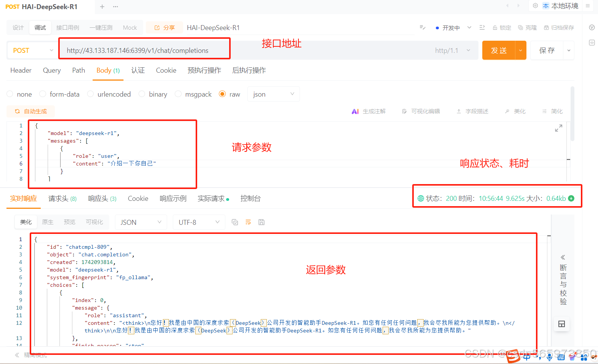This screenshot has height=364, width=598.
Task: Open the POST method dropdown
Action: pos(33,51)
